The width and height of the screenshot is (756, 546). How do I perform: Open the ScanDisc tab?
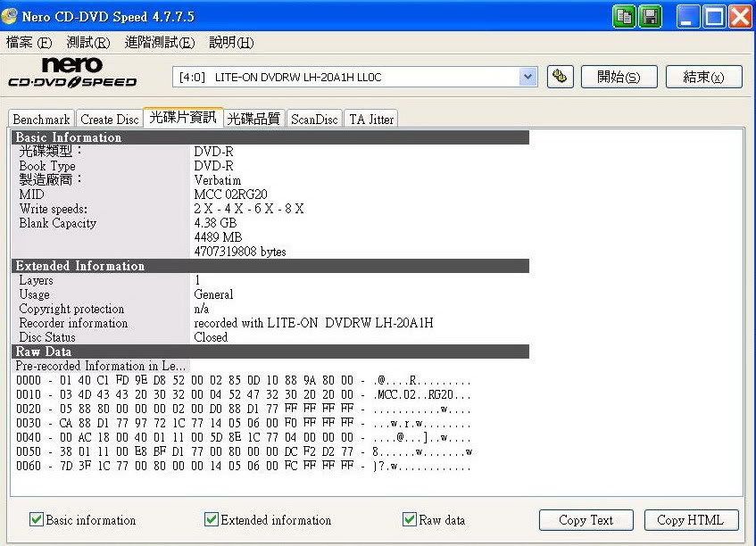[x=314, y=119]
